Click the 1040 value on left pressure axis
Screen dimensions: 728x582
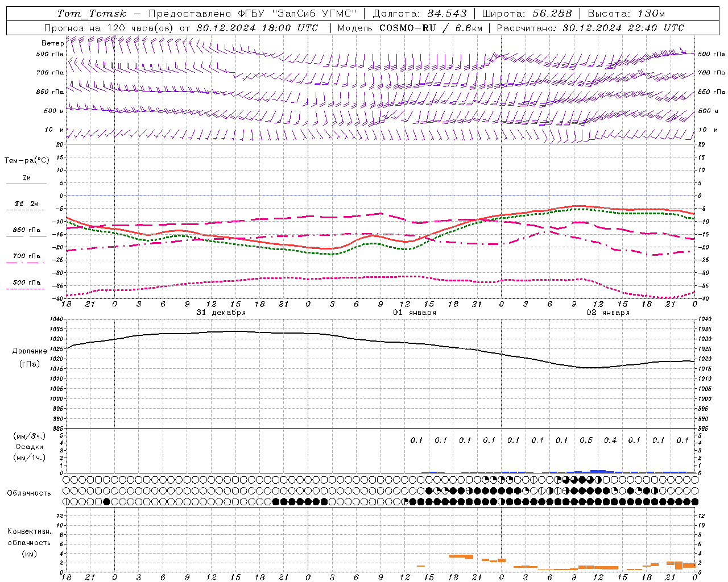click(57, 319)
